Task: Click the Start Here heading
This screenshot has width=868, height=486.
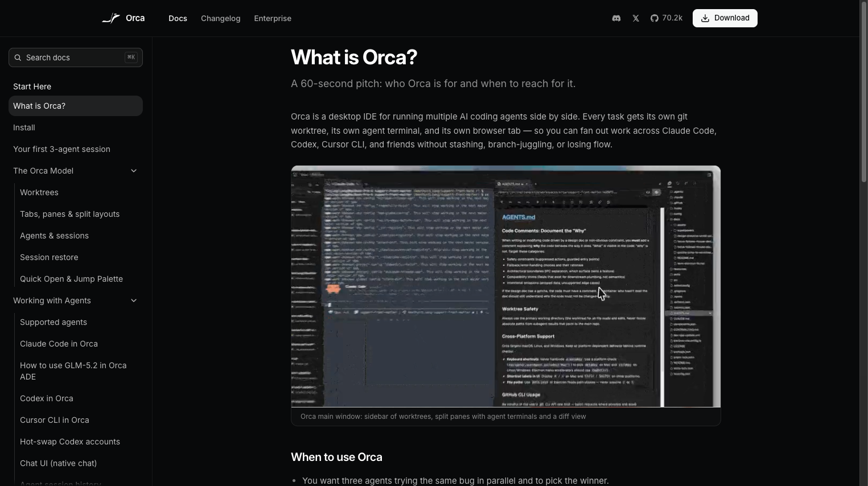Action: [x=32, y=87]
